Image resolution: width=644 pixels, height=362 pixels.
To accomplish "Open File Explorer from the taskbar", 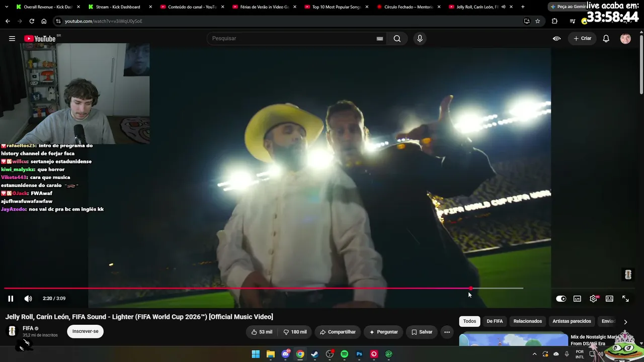I will [271, 354].
